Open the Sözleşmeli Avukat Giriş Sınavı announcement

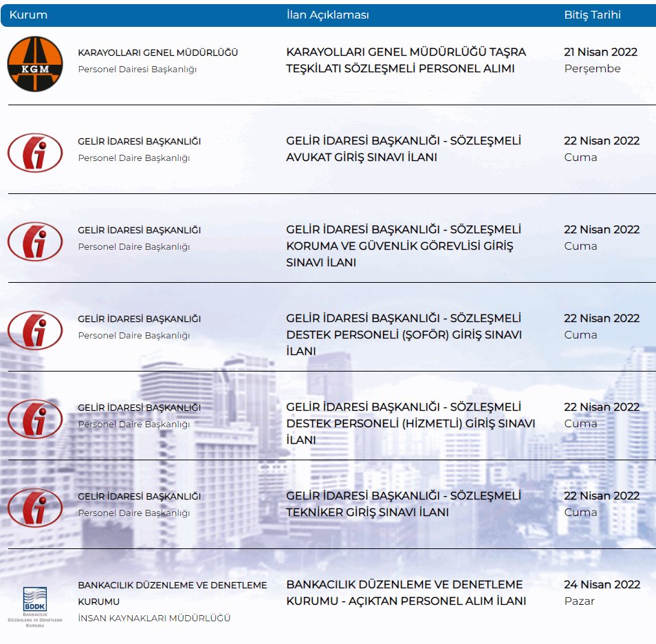pyautogui.click(x=404, y=149)
